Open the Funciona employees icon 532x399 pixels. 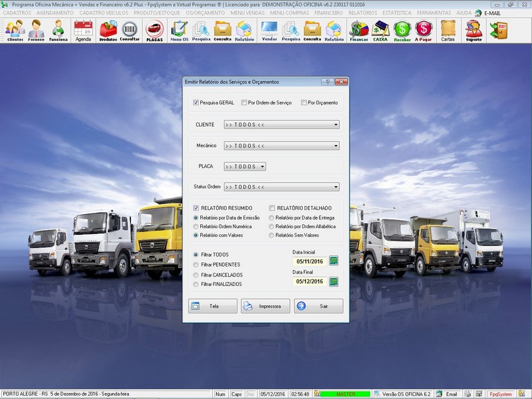(58, 31)
